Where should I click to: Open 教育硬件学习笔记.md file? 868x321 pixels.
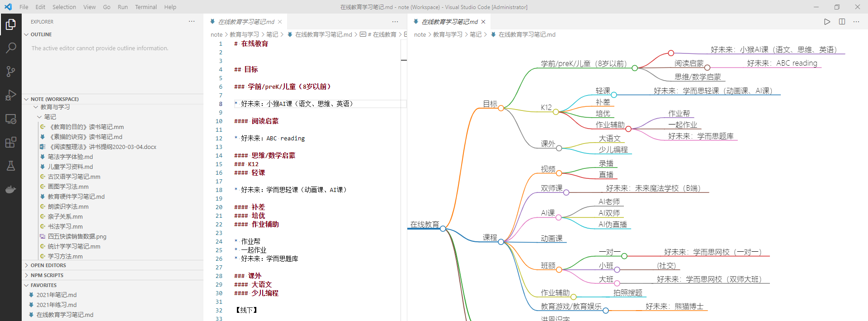[x=76, y=196]
